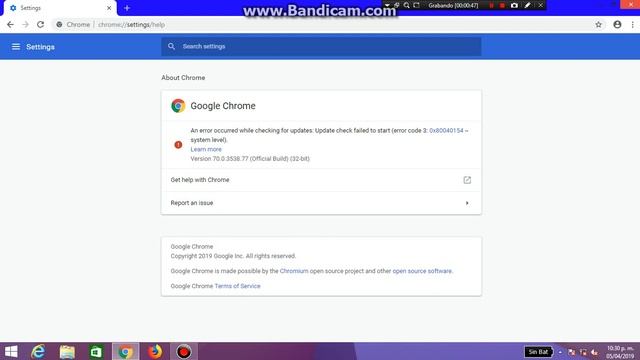Open the error code 0x80040154 link
This screenshot has width=640, height=360.
446,131
